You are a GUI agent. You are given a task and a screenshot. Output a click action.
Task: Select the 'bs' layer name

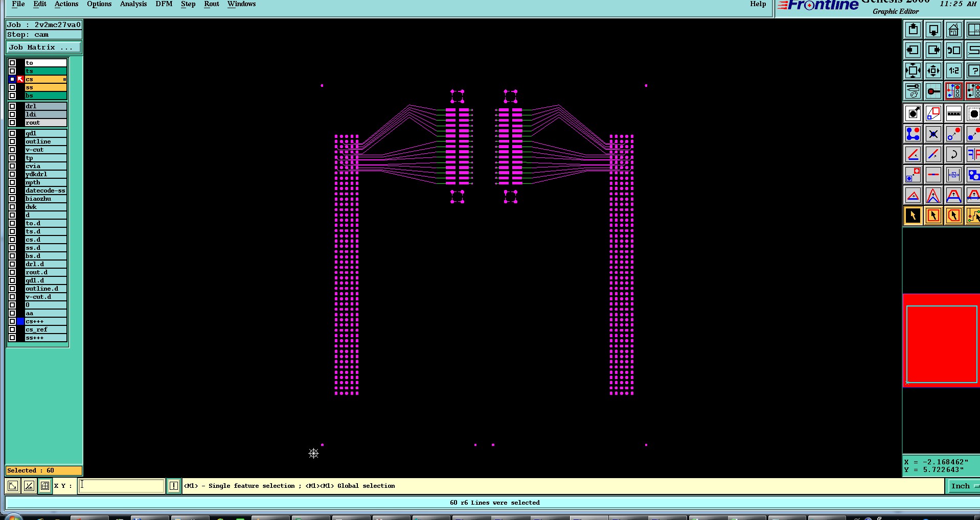pyautogui.click(x=45, y=96)
